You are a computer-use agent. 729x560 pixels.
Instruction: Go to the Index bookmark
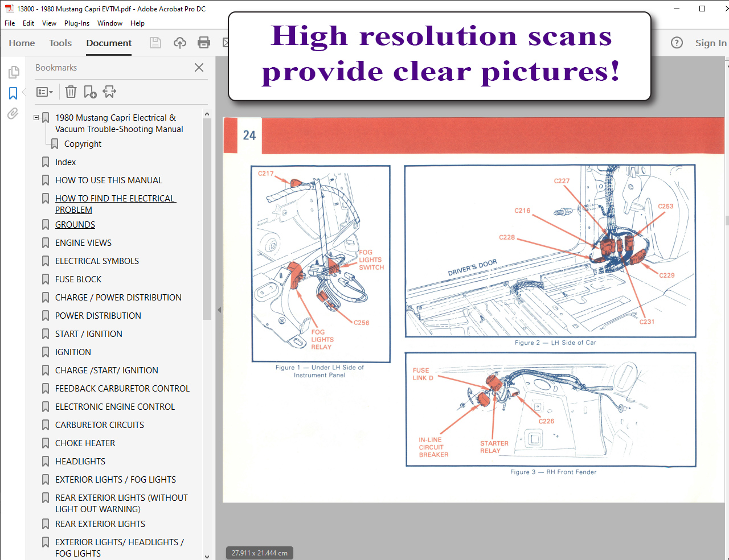(65, 162)
